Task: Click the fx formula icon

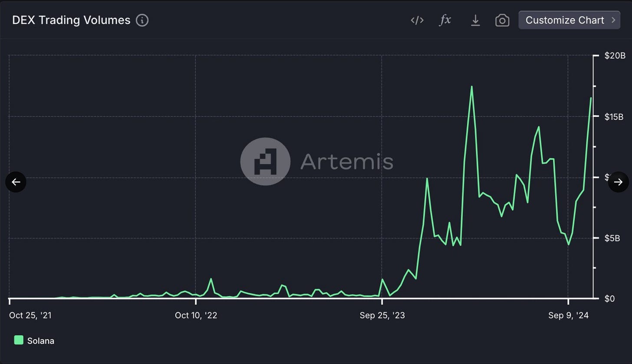Action: coord(445,20)
